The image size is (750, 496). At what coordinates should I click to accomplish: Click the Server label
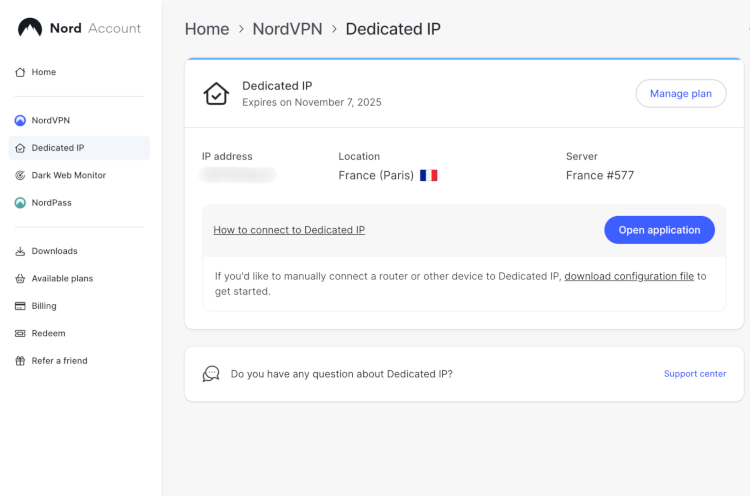(x=582, y=156)
